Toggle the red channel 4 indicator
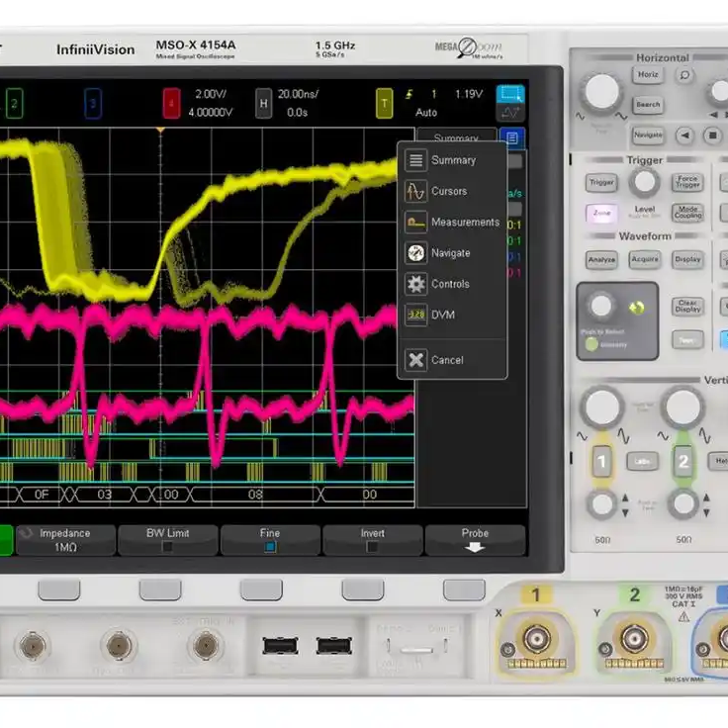This screenshot has height=728, width=728. (171, 103)
